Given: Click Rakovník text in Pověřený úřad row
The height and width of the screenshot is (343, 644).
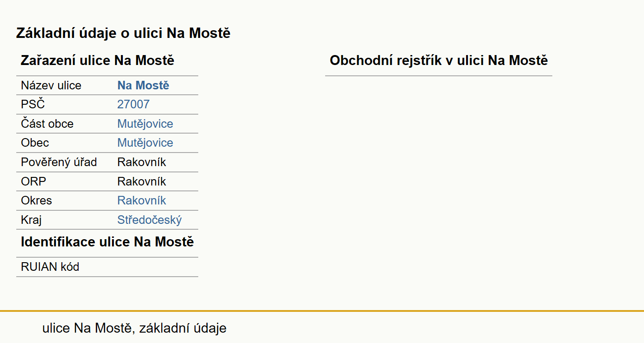Looking at the screenshot, I should (x=142, y=162).
